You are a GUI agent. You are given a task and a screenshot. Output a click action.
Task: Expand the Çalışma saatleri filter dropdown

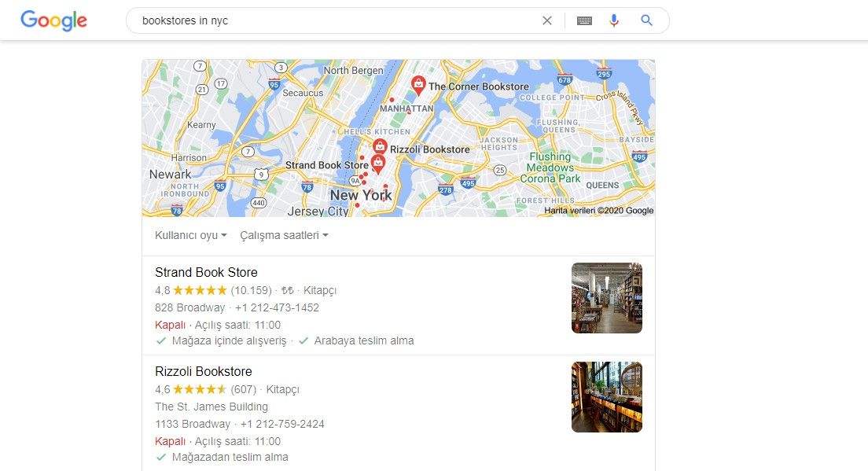[284, 235]
